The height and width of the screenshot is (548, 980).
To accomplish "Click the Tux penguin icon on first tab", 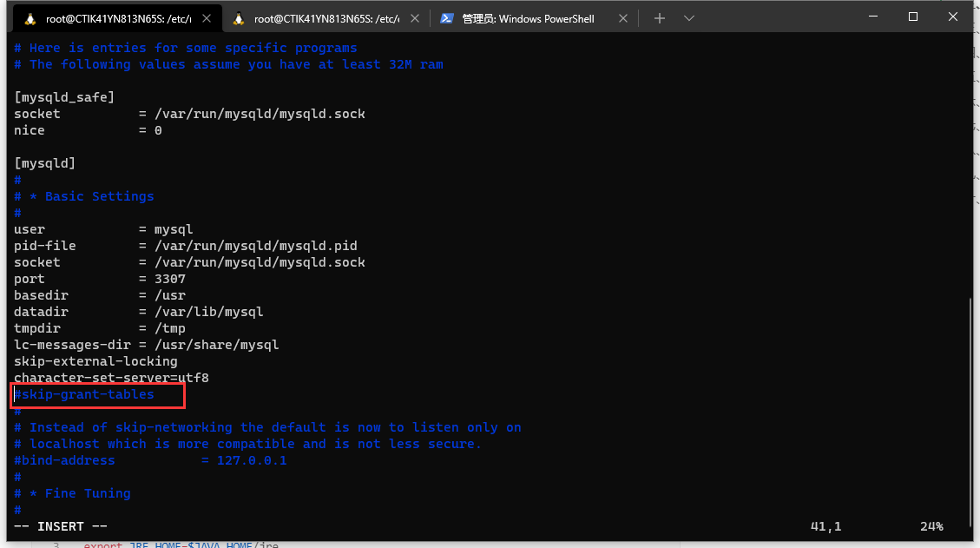I will click(x=30, y=19).
